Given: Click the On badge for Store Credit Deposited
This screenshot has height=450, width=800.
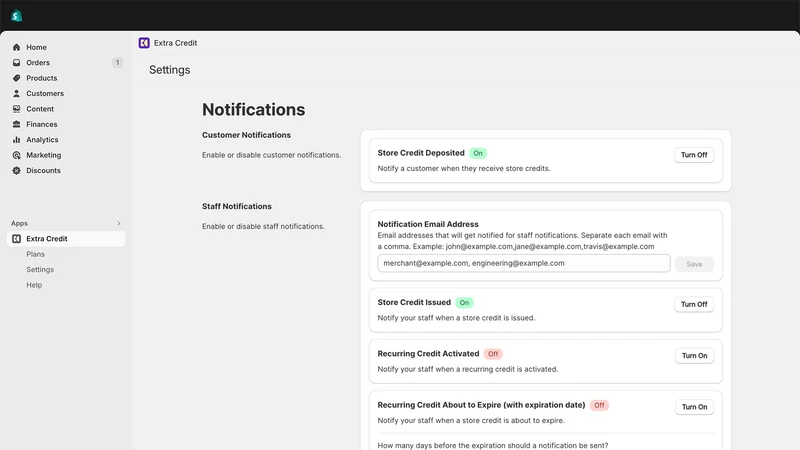Looking at the screenshot, I should coord(478,153).
